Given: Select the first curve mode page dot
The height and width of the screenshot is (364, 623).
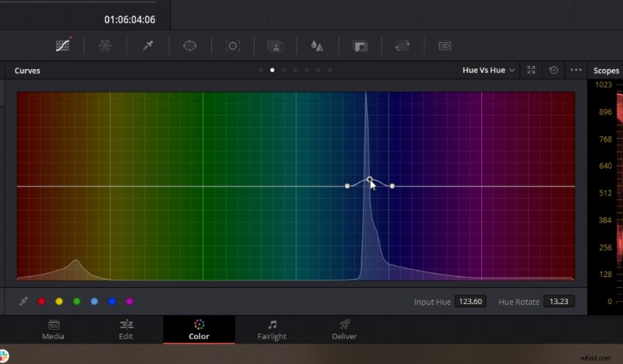Looking at the screenshot, I should [261, 70].
